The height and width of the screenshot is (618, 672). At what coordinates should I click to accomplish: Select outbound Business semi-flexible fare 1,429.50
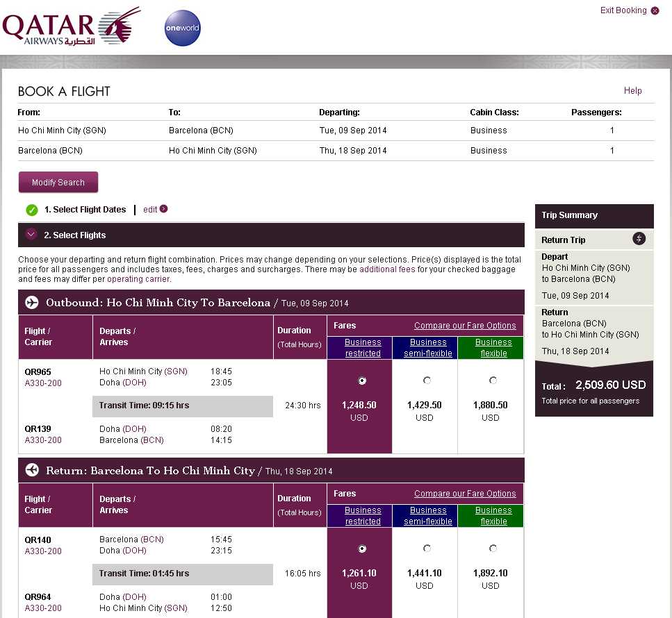coord(427,381)
